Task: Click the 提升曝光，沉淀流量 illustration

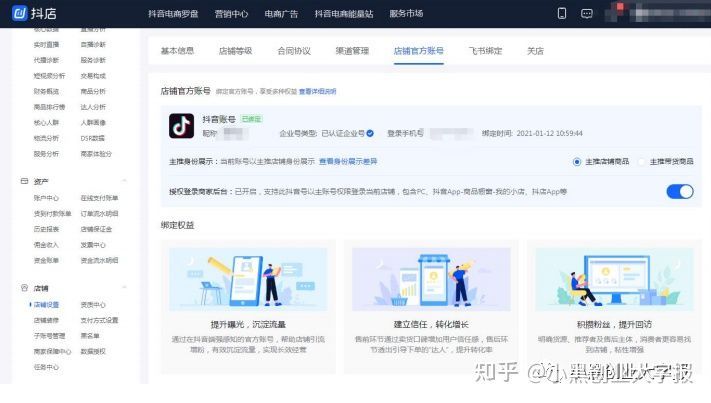Action: (x=248, y=279)
